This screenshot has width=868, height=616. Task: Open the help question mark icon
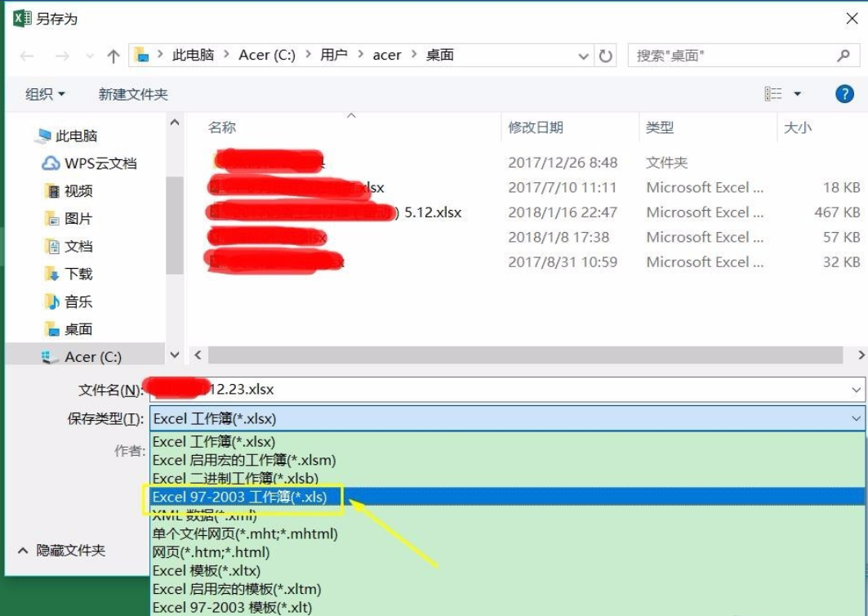845,93
